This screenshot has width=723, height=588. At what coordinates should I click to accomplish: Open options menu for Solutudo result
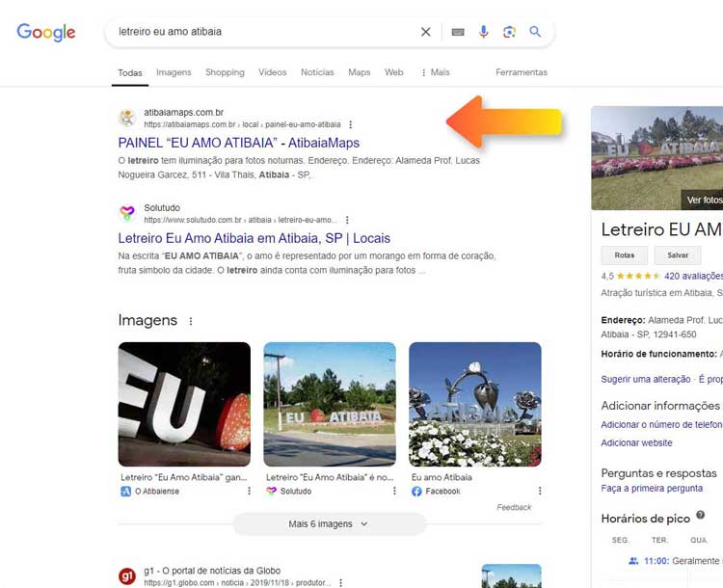(x=347, y=220)
